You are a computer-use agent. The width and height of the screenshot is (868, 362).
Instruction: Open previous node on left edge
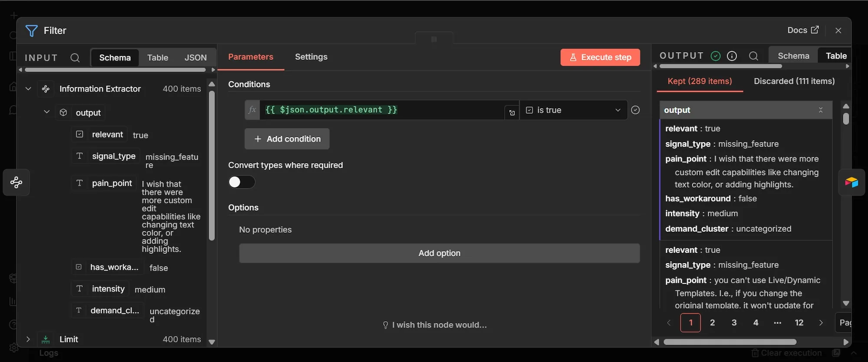coord(16,182)
